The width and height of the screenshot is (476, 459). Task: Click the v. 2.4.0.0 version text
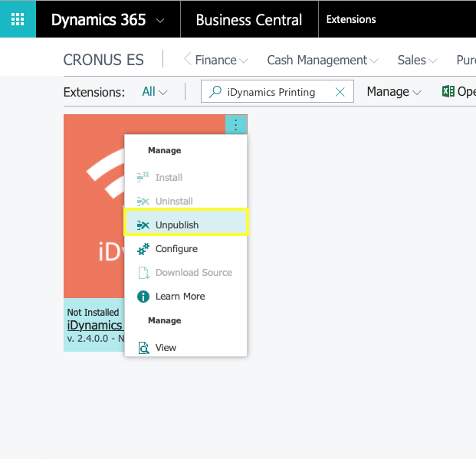coord(96,339)
